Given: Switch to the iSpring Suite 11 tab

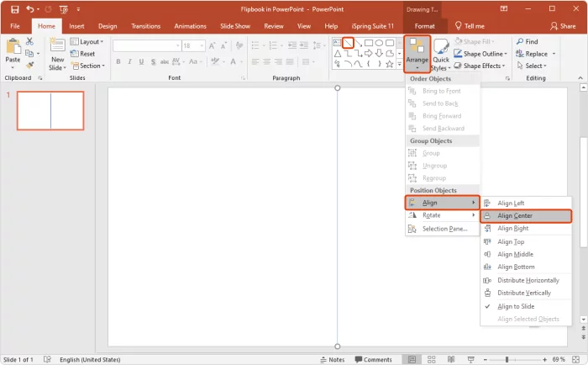Looking at the screenshot, I should (x=373, y=26).
